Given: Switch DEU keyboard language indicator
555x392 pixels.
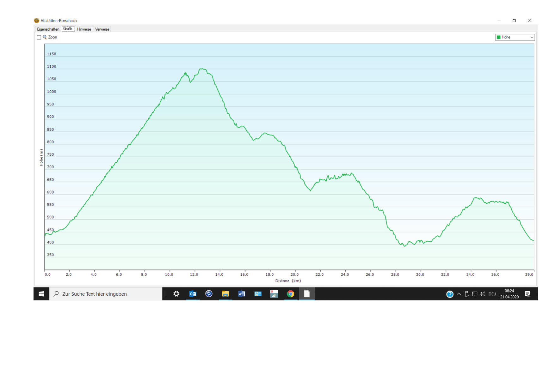Looking at the screenshot, I should click(492, 294).
